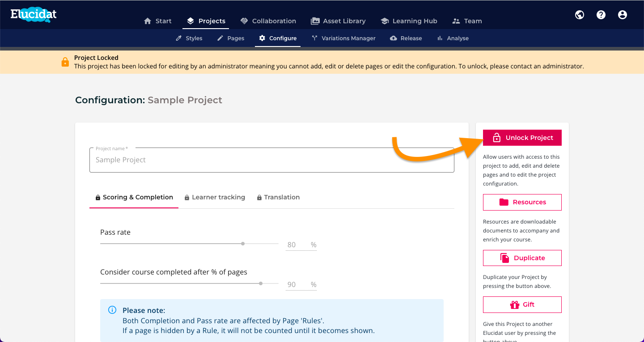This screenshot has height=342, width=644.
Task: Switch to the Learner tracking tab
Action: [x=215, y=197]
